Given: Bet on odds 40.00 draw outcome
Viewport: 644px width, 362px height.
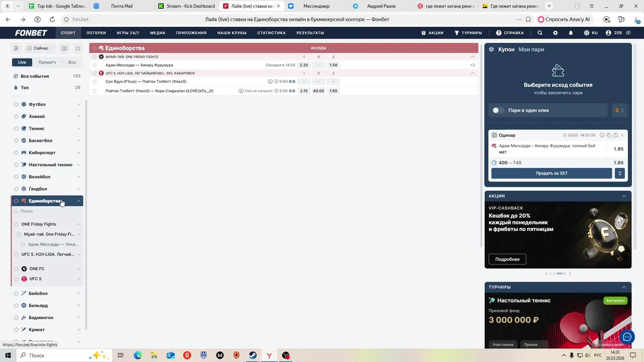Looking at the screenshot, I should pyautogui.click(x=318, y=91).
